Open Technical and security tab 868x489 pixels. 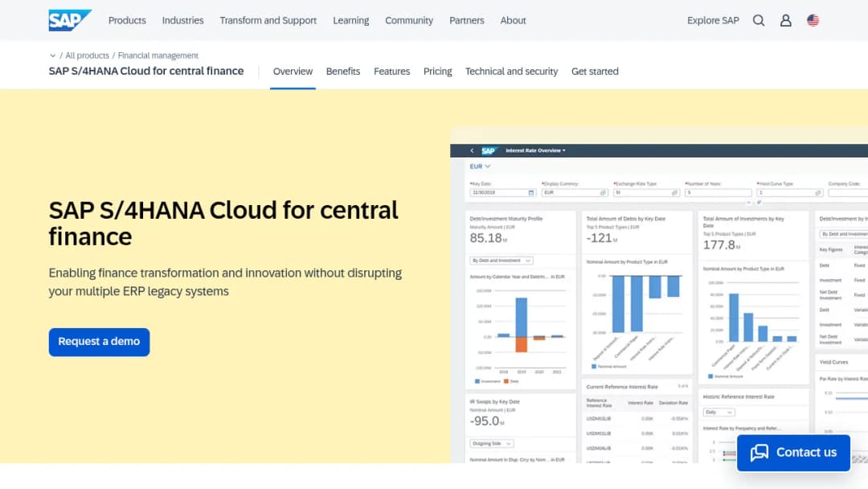coord(511,72)
